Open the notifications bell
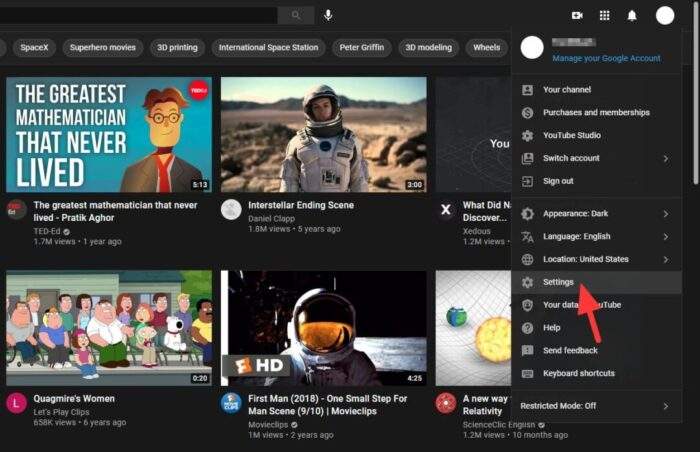This screenshot has width=700, height=452. tap(632, 16)
